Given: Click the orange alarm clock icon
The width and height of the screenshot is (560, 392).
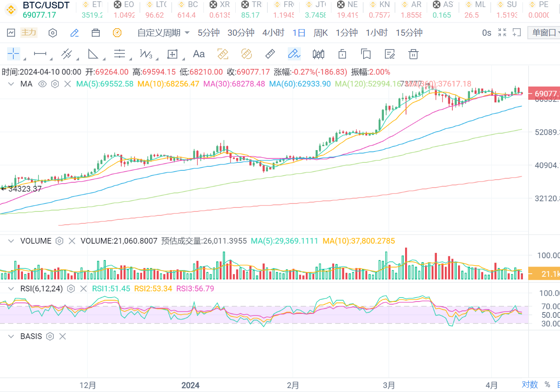Looking at the screenshot, I should point(117,33).
